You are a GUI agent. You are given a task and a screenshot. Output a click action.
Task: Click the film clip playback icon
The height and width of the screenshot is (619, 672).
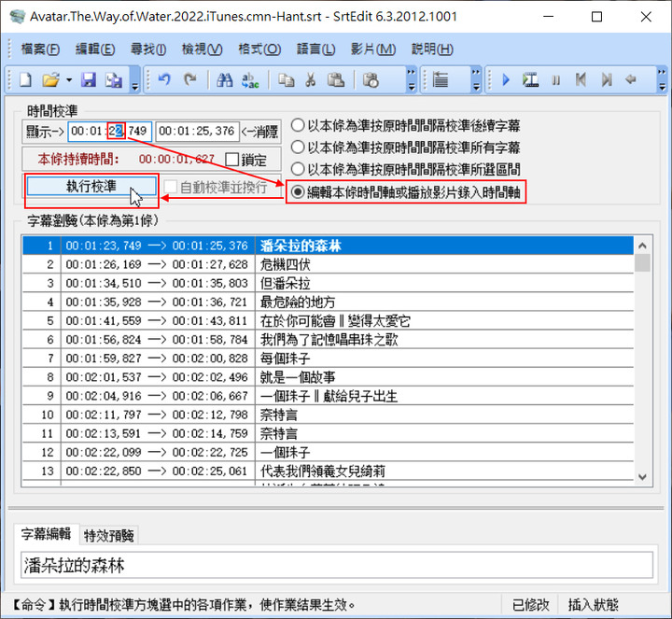(530, 79)
